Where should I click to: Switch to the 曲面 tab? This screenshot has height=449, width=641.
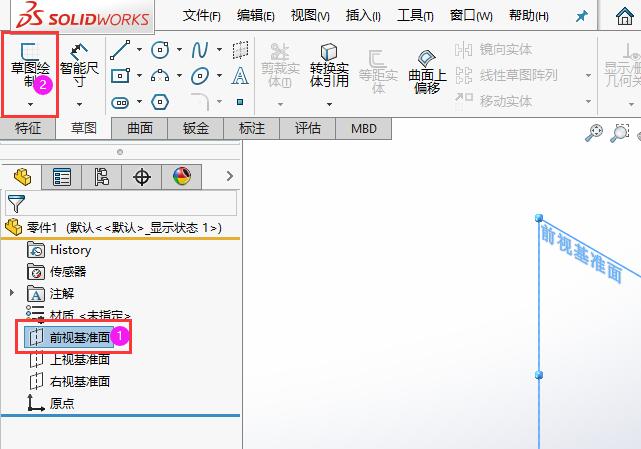pos(140,128)
